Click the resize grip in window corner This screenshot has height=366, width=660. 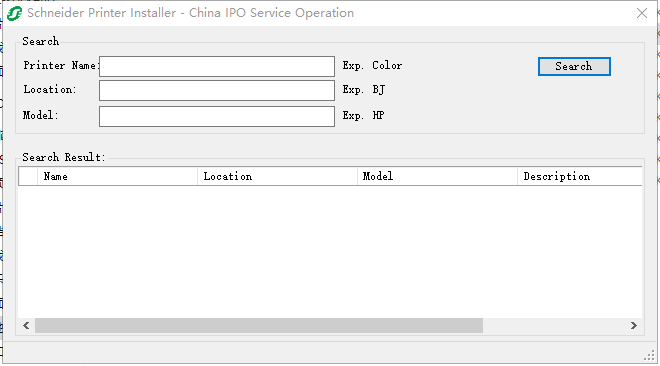coord(649,356)
